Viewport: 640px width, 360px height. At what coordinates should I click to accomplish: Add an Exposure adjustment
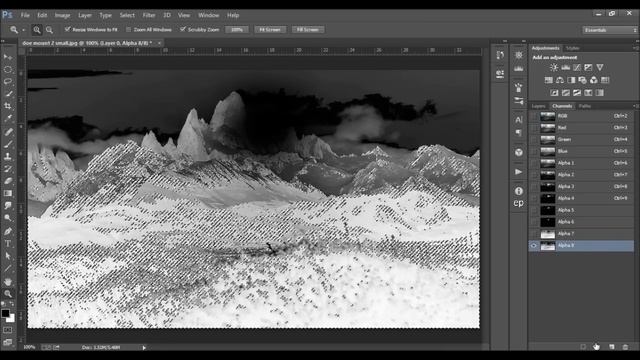click(x=588, y=67)
